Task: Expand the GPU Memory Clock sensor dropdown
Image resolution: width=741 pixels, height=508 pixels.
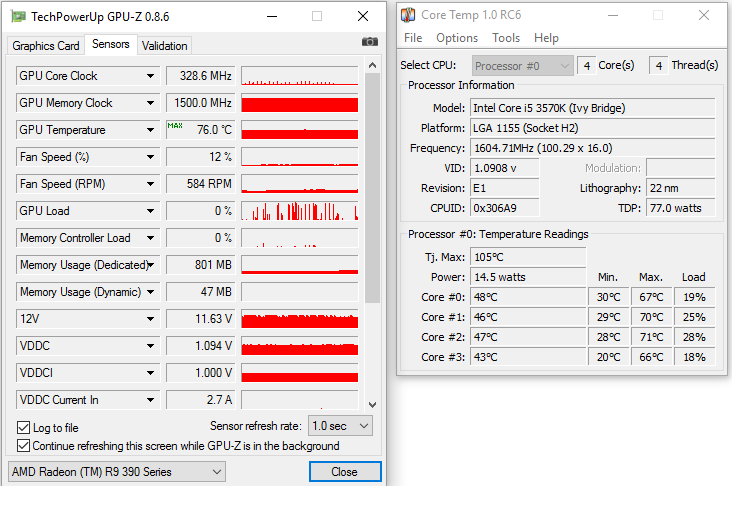Action: pos(150,103)
